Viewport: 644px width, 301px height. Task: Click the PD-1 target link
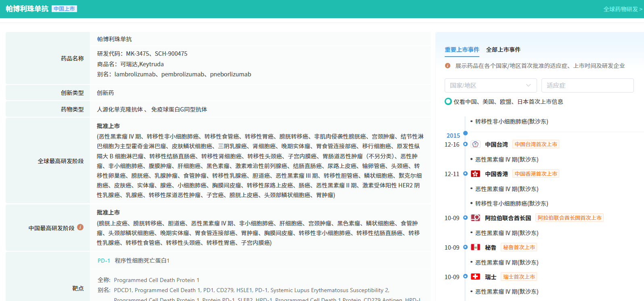point(104,261)
